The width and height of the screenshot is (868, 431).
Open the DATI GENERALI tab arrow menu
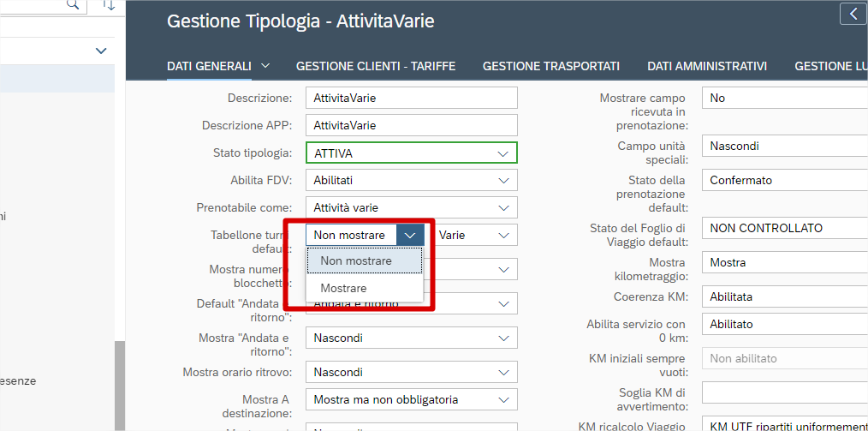coord(265,66)
